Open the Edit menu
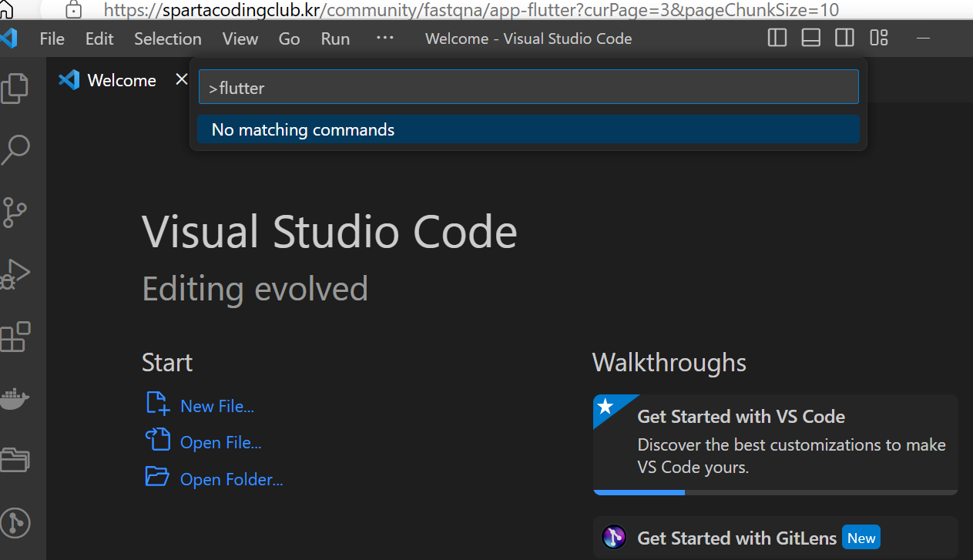 [x=99, y=39]
